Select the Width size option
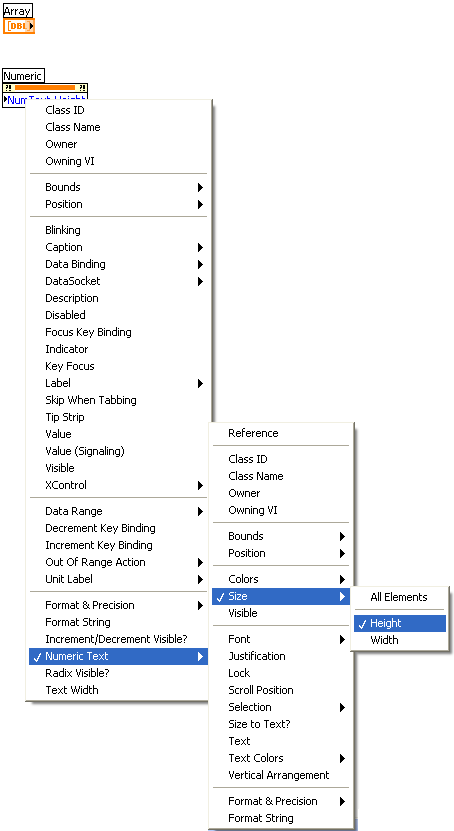This screenshot has width=454, height=831. [x=385, y=640]
